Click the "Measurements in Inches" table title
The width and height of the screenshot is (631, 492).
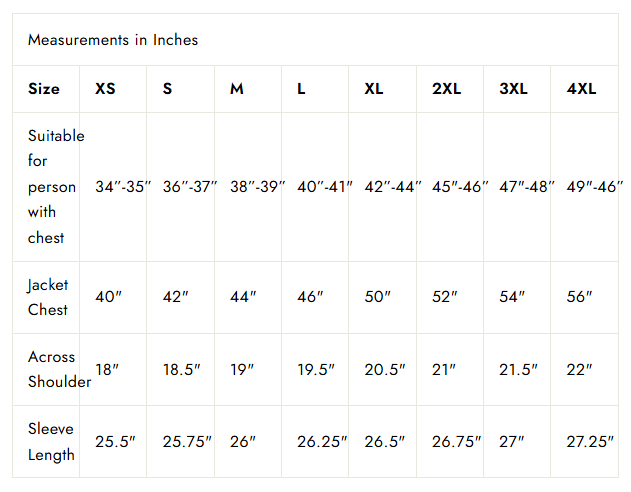(113, 40)
